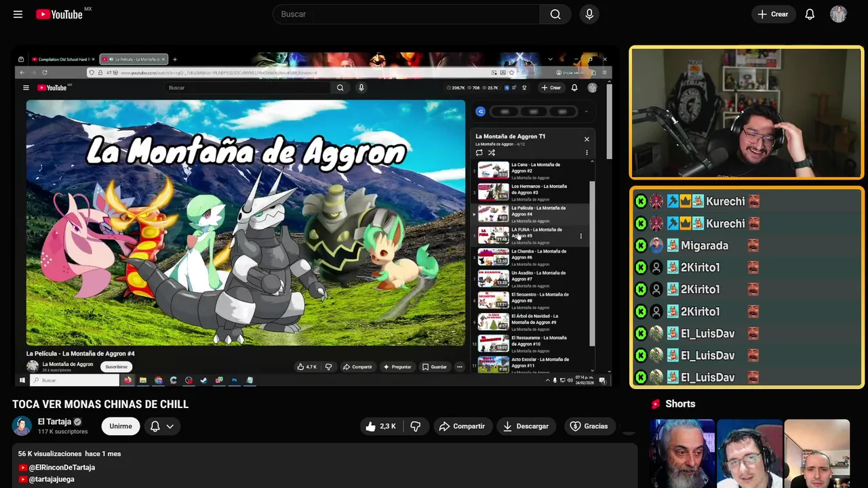The image size is (868, 488).
Task: Open Firefox from the streamed taskbar
Action: pyautogui.click(x=127, y=380)
